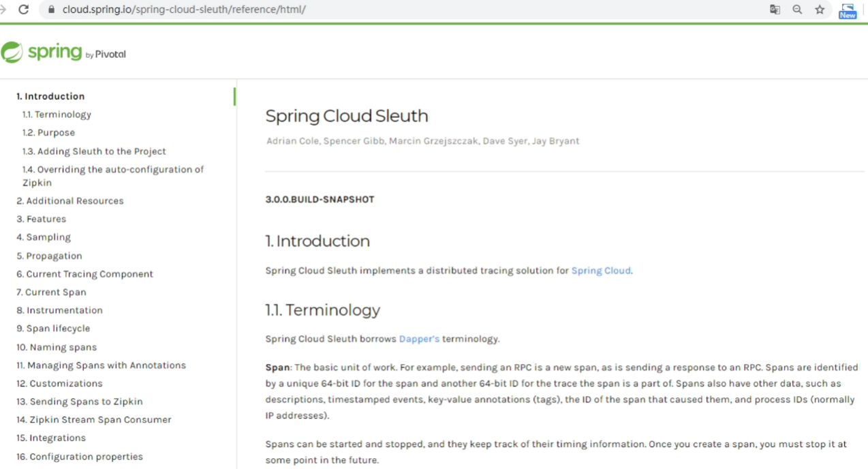The height and width of the screenshot is (469, 868).
Task: Navigate to 2. Additional Resources
Action: (x=70, y=201)
